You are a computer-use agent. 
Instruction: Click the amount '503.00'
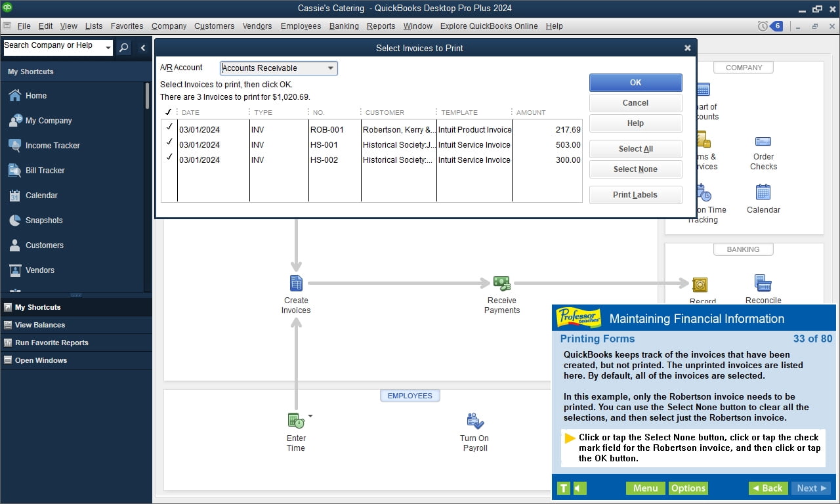tap(568, 145)
